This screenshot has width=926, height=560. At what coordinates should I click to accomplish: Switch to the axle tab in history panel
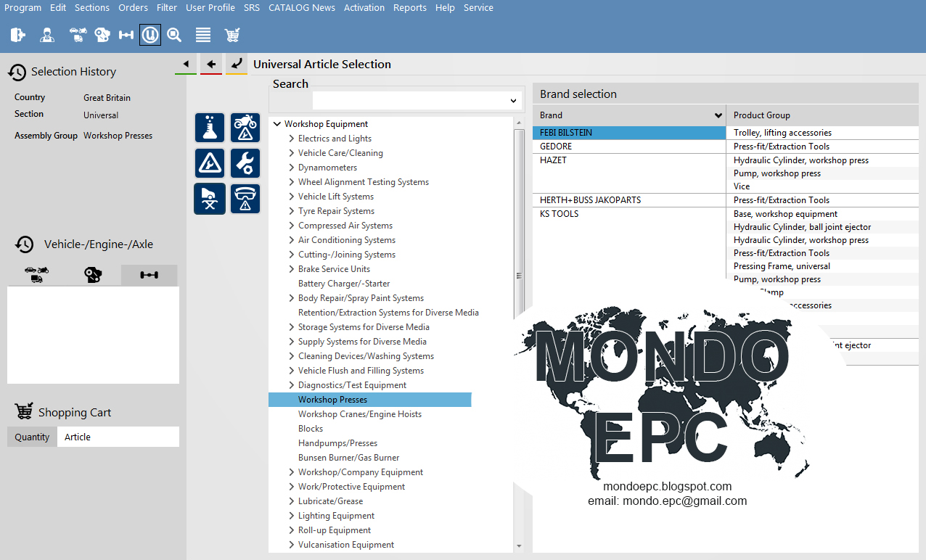tap(149, 275)
